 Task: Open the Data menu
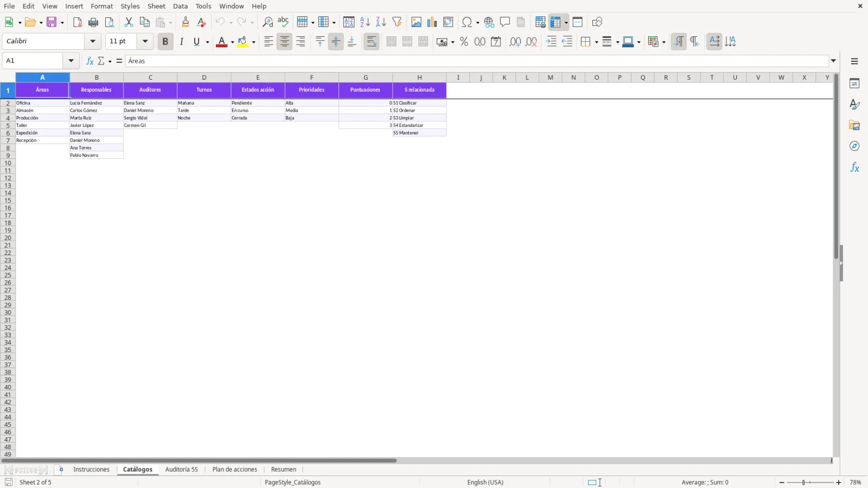[181, 6]
